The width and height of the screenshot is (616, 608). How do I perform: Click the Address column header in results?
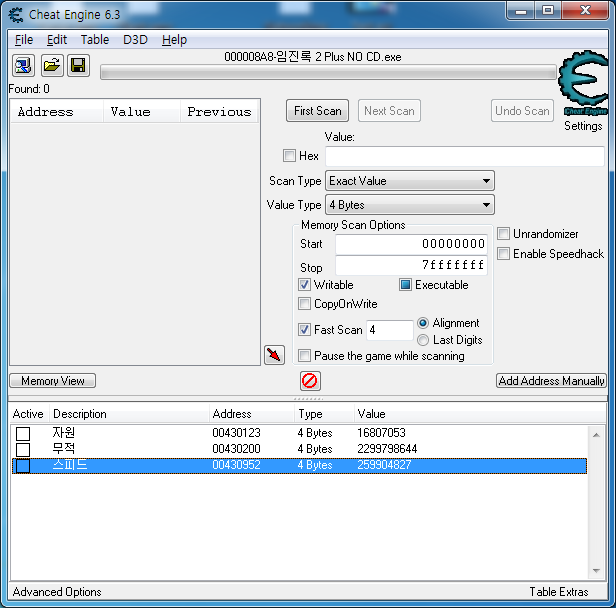[57, 112]
